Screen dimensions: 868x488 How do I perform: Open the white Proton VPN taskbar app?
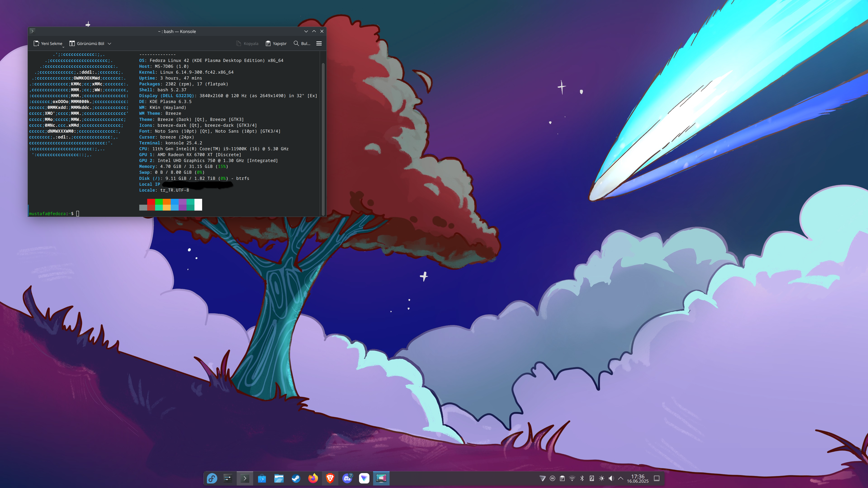364,478
